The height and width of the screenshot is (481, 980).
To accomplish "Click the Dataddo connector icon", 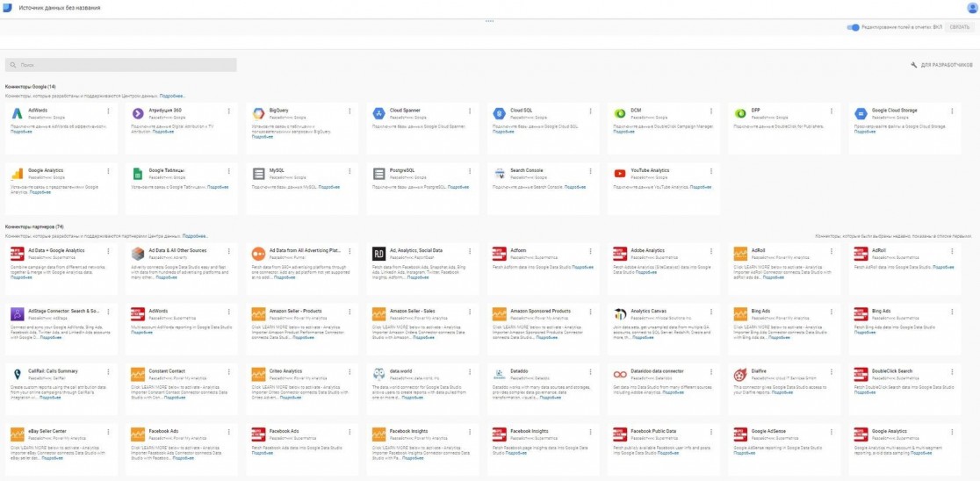I will click(499, 374).
